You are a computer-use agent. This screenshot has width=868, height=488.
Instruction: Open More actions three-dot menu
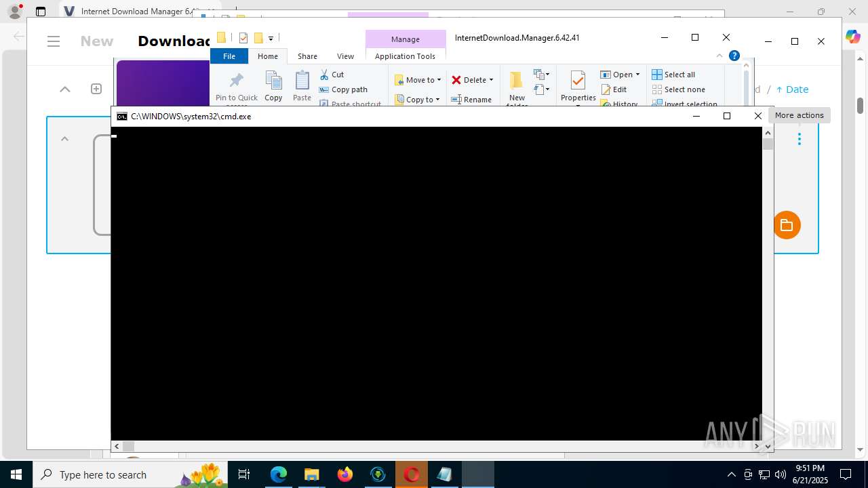click(x=800, y=139)
